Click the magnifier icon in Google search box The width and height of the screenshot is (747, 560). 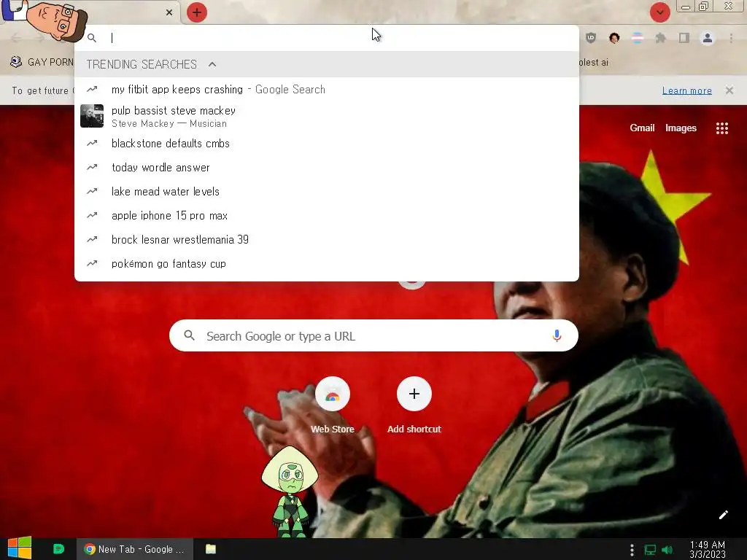click(189, 335)
